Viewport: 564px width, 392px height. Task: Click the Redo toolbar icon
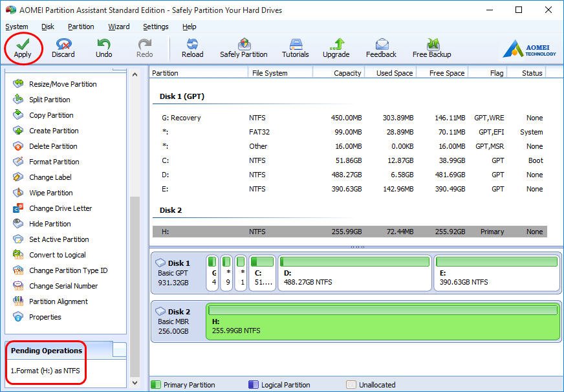click(145, 44)
